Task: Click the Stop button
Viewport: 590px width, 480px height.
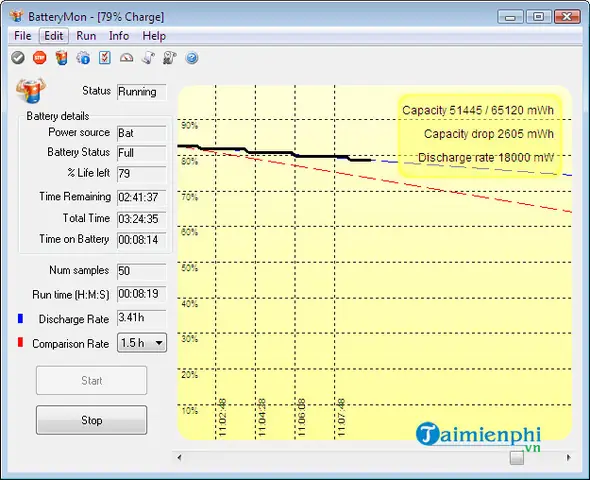Action: 91,420
